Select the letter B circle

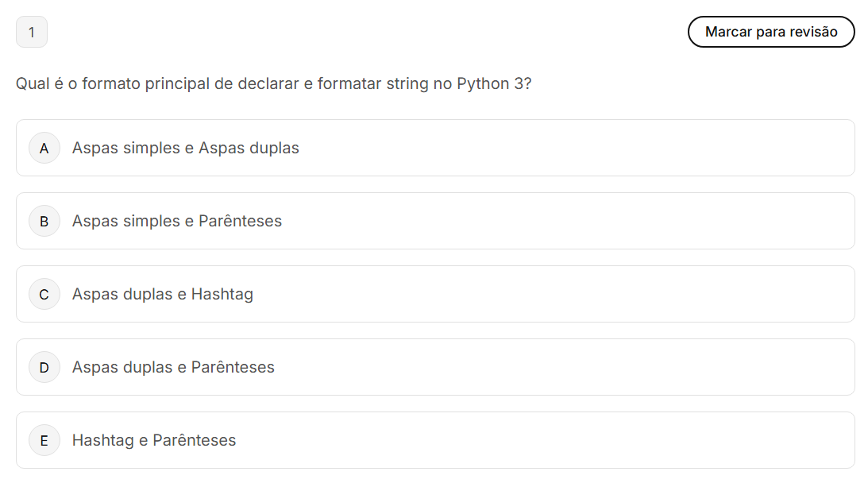click(x=44, y=221)
